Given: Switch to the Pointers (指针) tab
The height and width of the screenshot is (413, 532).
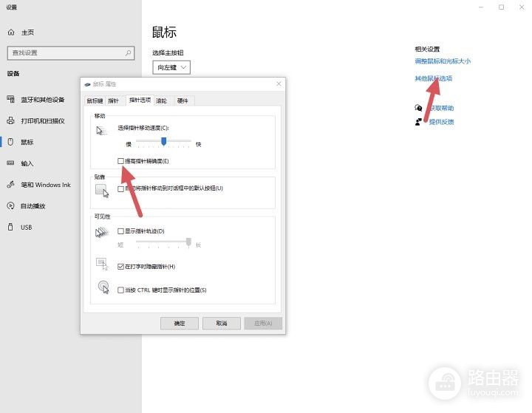Looking at the screenshot, I should (113, 100).
